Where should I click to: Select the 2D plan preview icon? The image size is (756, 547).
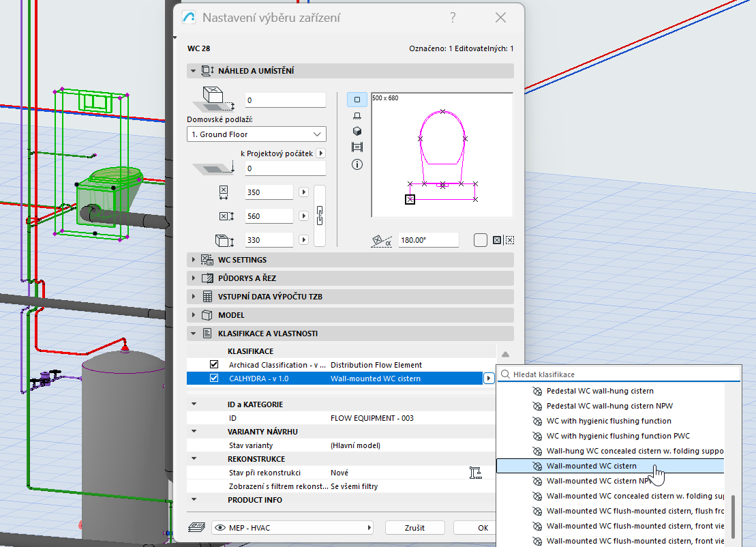[x=357, y=100]
